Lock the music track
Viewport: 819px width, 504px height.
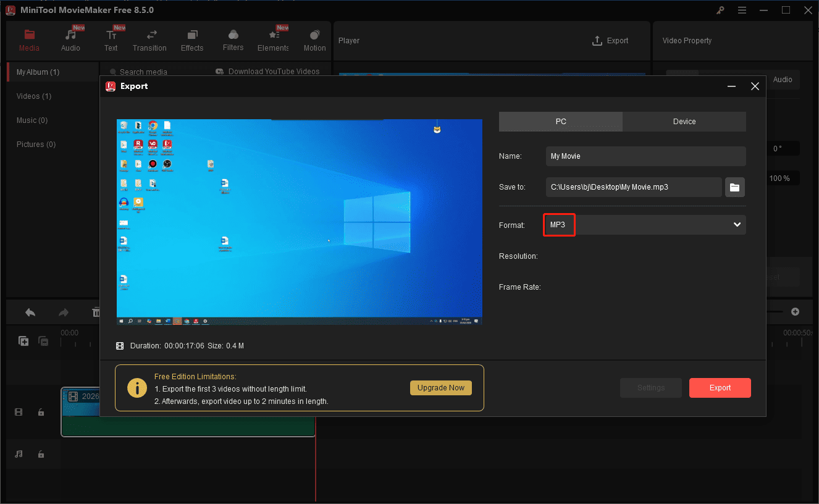pyautogui.click(x=41, y=454)
